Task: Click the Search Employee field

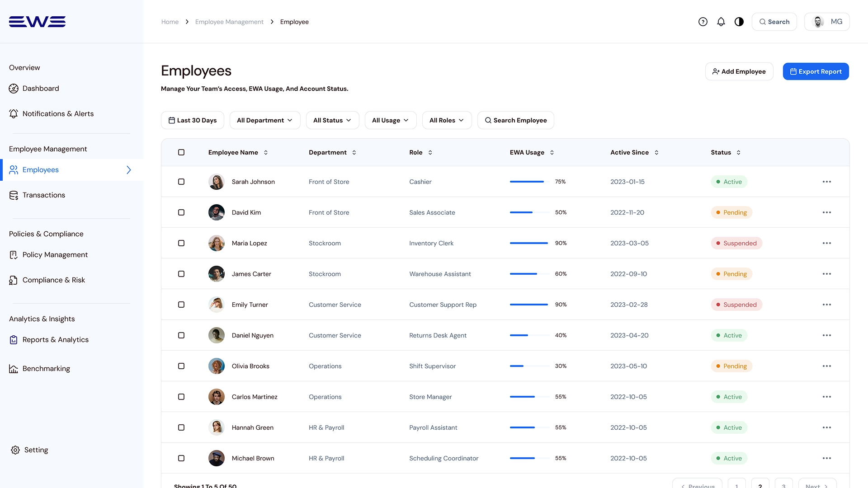Action: tap(516, 120)
